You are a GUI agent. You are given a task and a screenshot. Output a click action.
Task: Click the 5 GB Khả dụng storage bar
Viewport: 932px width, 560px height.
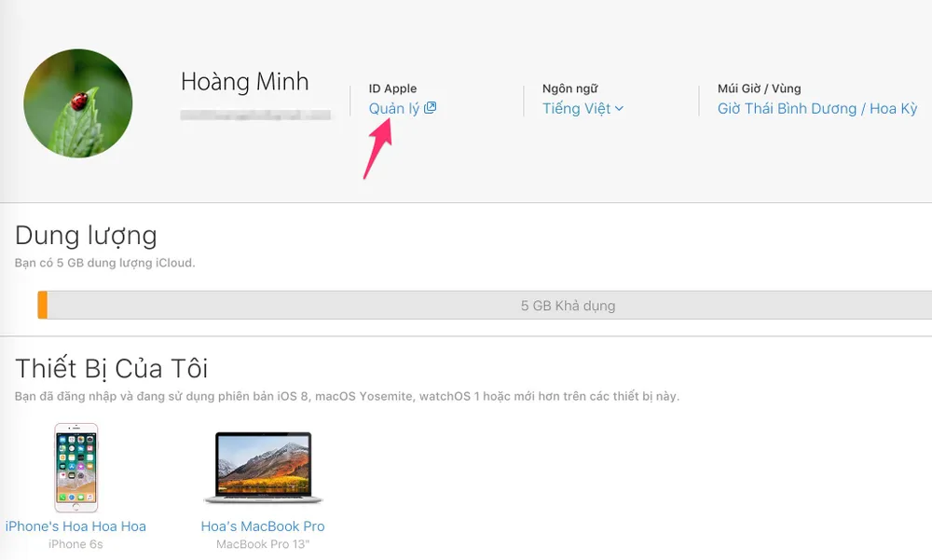568,306
